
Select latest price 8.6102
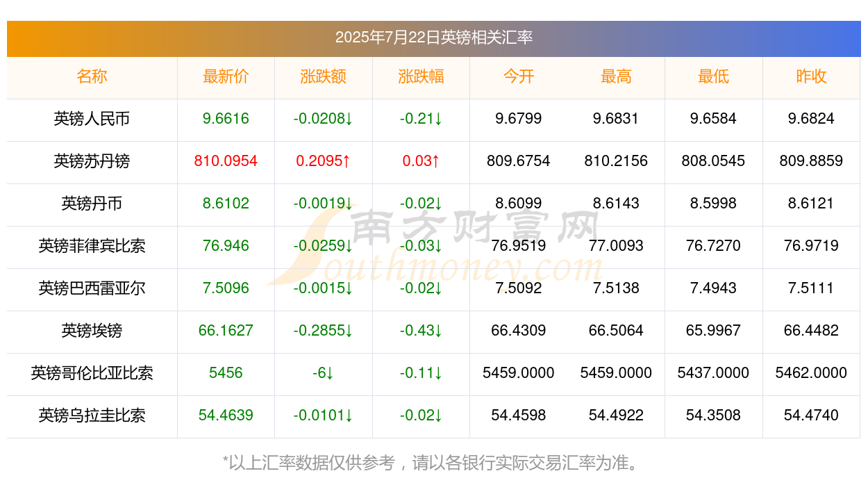(226, 204)
